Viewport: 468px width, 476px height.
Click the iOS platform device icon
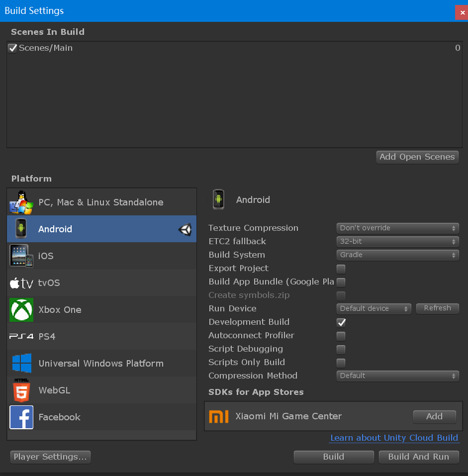pyautogui.click(x=21, y=256)
